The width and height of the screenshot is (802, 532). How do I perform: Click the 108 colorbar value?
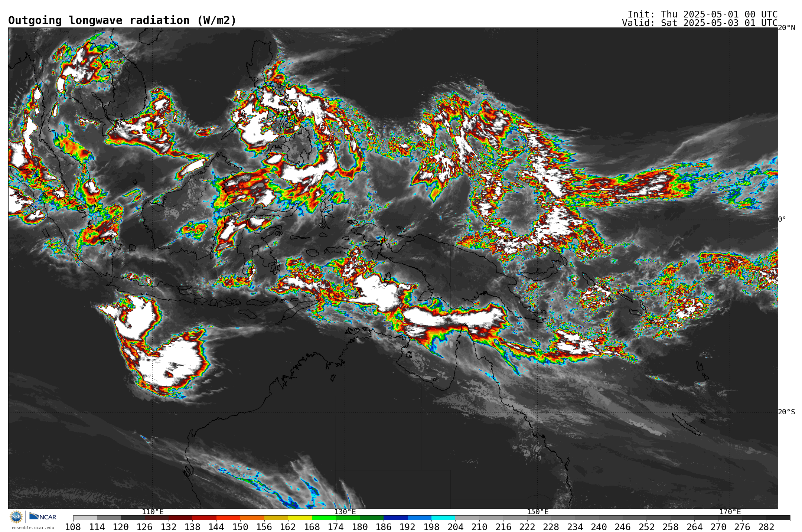click(x=73, y=527)
